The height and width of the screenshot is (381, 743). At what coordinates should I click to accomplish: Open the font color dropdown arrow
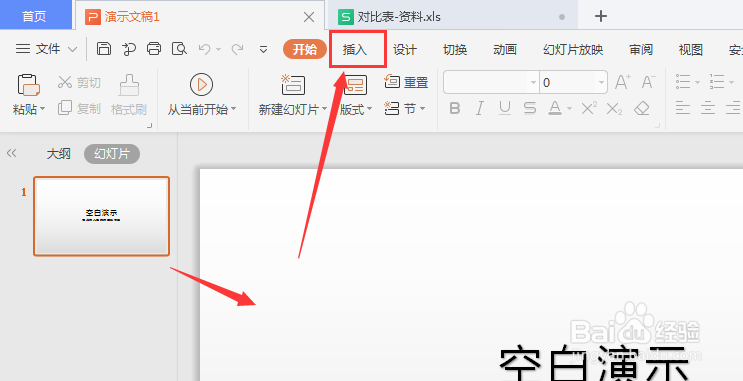click(569, 109)
